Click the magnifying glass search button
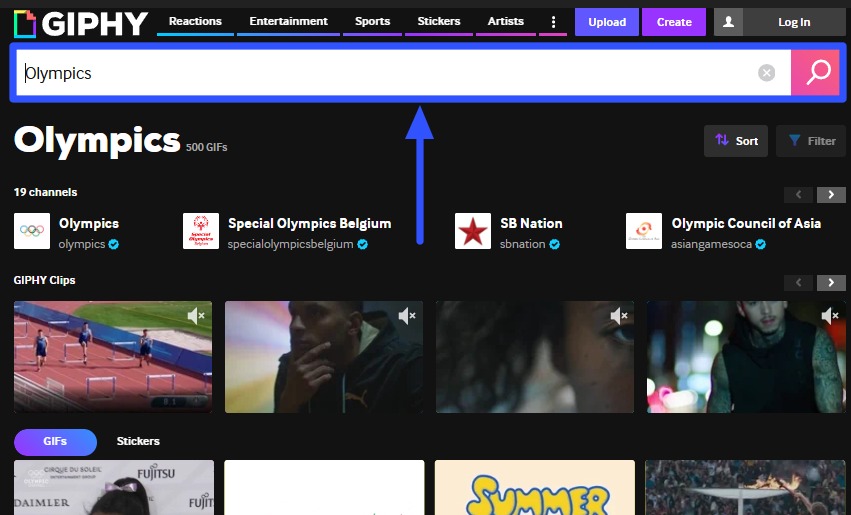The width and height of the screenshot is (851, 515). [x=818, y=72]
